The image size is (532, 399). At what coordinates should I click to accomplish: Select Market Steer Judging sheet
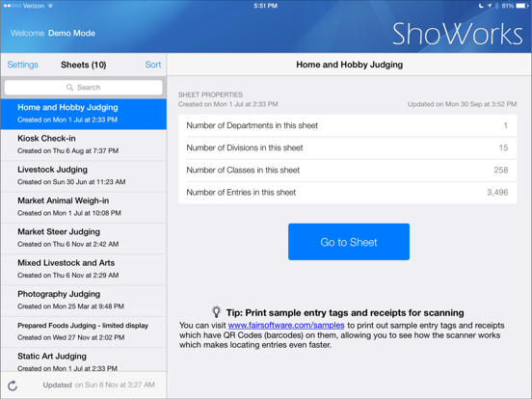(x=84, y=238)
